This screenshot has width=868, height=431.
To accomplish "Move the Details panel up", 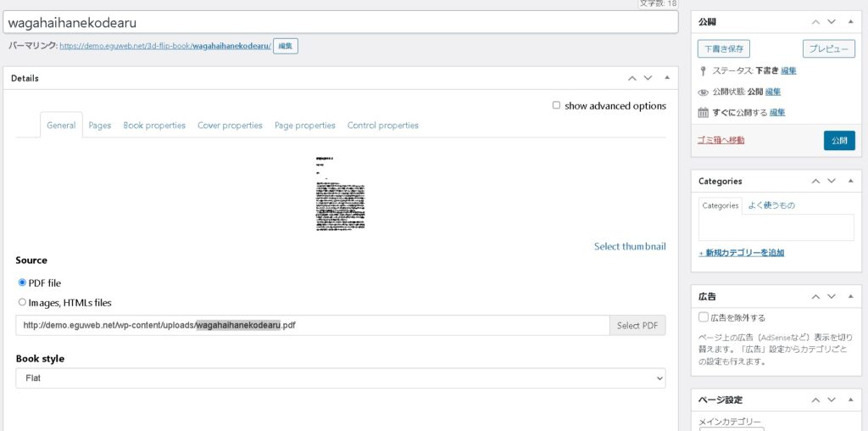I will 632,78.
